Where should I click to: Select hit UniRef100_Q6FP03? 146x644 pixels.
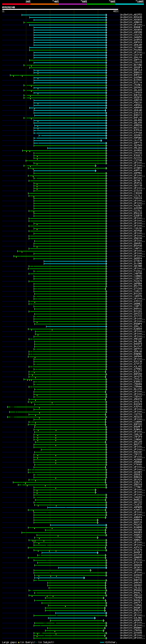131,349
